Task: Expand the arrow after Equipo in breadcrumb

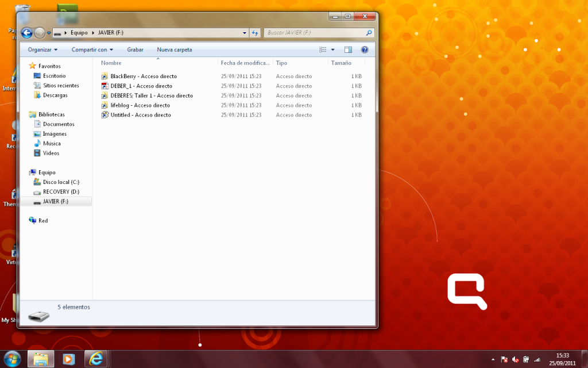Action: 93,33
